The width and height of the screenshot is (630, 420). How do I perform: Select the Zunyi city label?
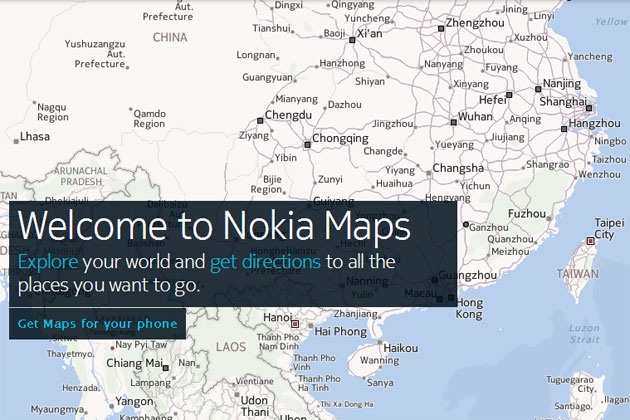(330, 179)
